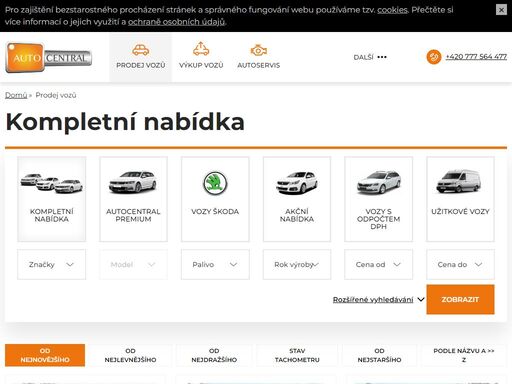Close the cookie notice banner
Image resolution: width=512 pixels, height=384 pixels.
501,10
